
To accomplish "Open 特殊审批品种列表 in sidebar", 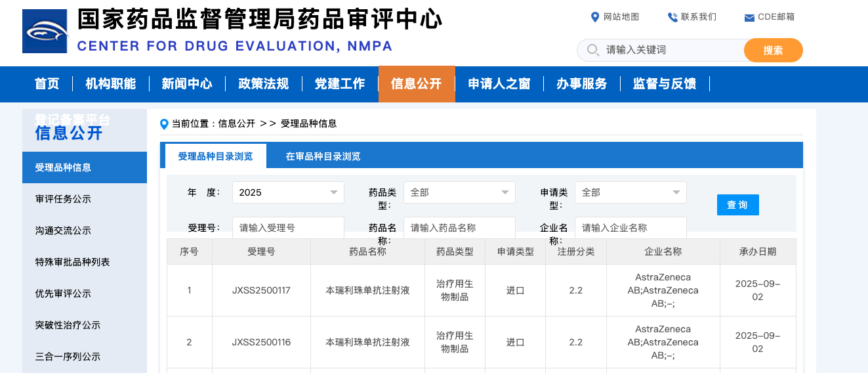I will (x=85, y=262).
